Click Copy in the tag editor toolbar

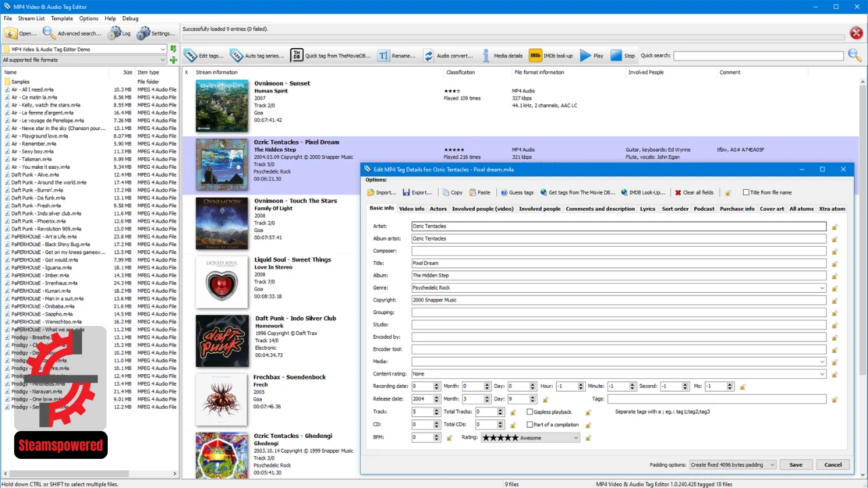tap(452, 192)
